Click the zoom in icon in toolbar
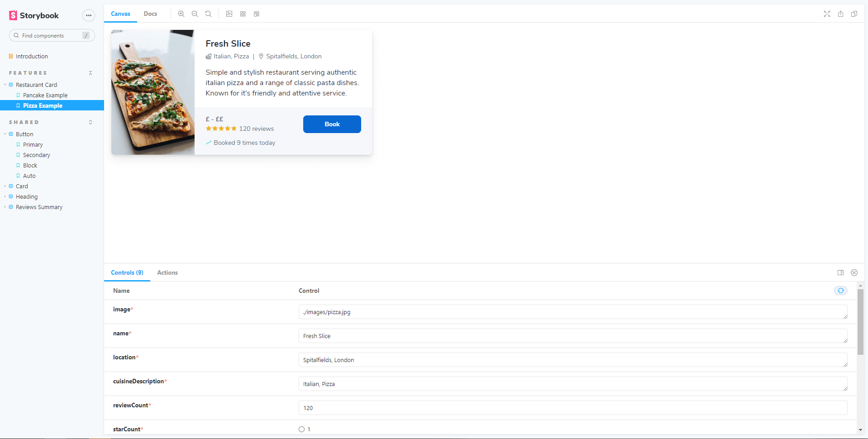Screen dimensions: 868x439 coord(181,14)
